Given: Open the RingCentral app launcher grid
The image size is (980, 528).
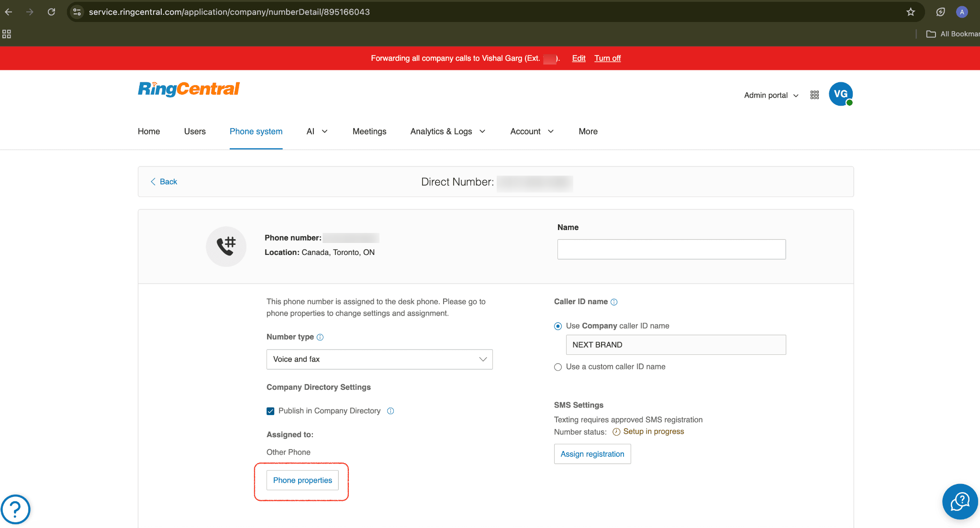Looking at the screenshot, I should click(x=814, y=95).
